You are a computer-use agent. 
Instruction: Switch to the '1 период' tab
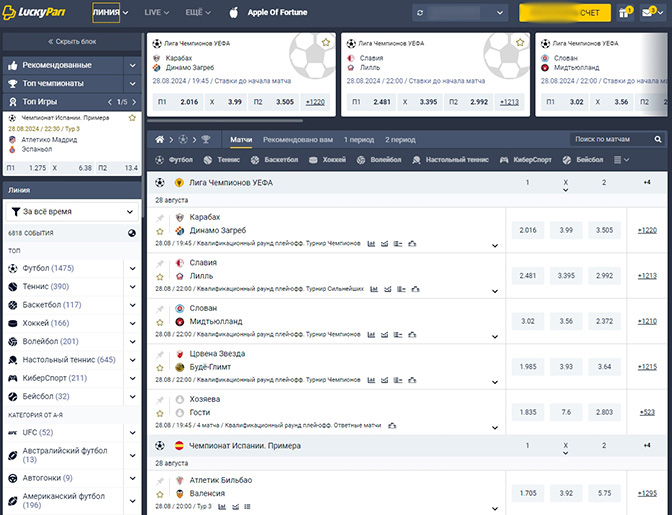click(x=358, y=140)
